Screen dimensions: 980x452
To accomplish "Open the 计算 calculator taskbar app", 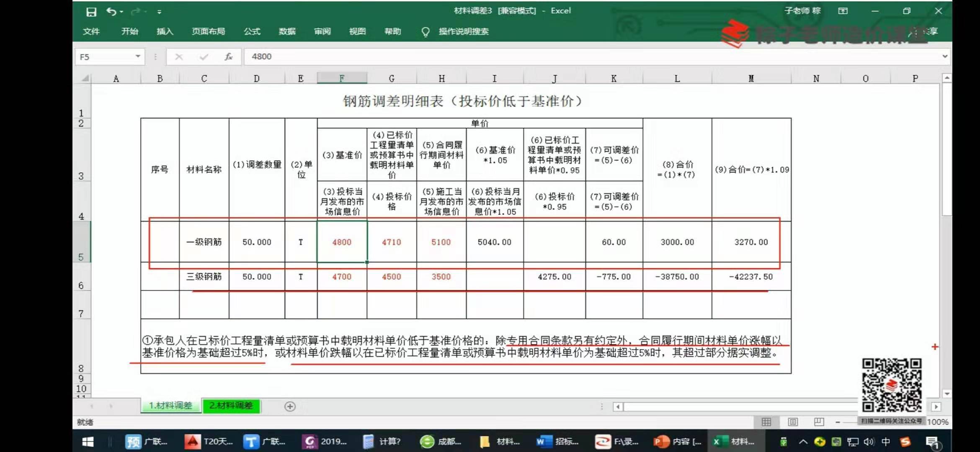I will click(x=382, y=442).
